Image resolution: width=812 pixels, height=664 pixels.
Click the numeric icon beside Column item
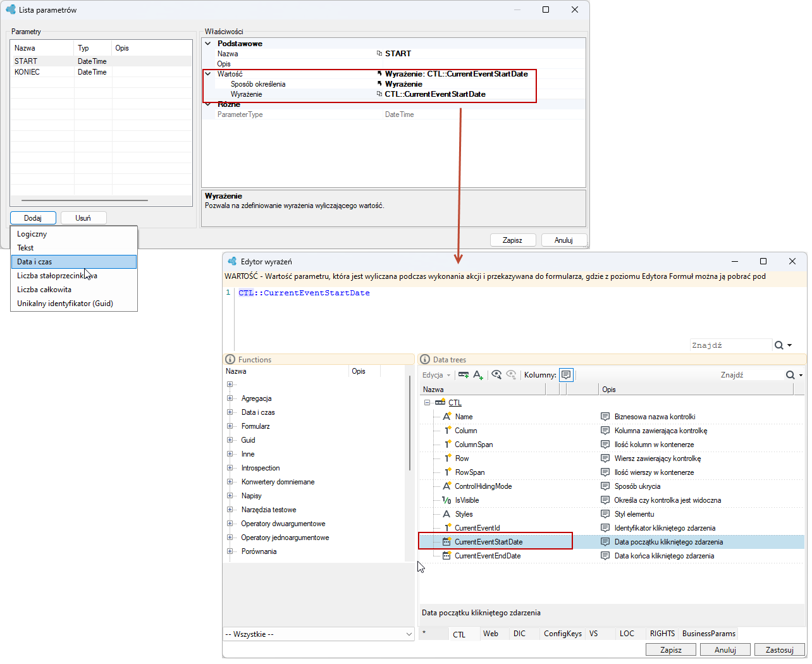[x=447, y=431]
